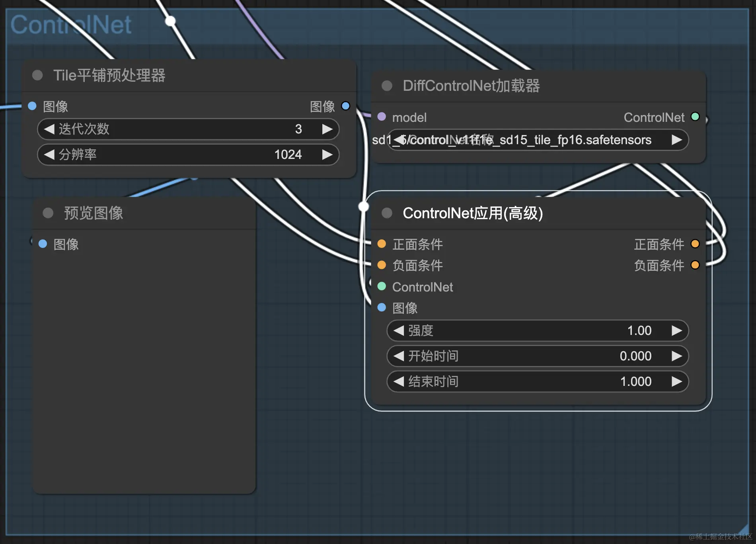
Task: Select the ControlNet应用(高级) node title
Action: [x=473, y=213]
